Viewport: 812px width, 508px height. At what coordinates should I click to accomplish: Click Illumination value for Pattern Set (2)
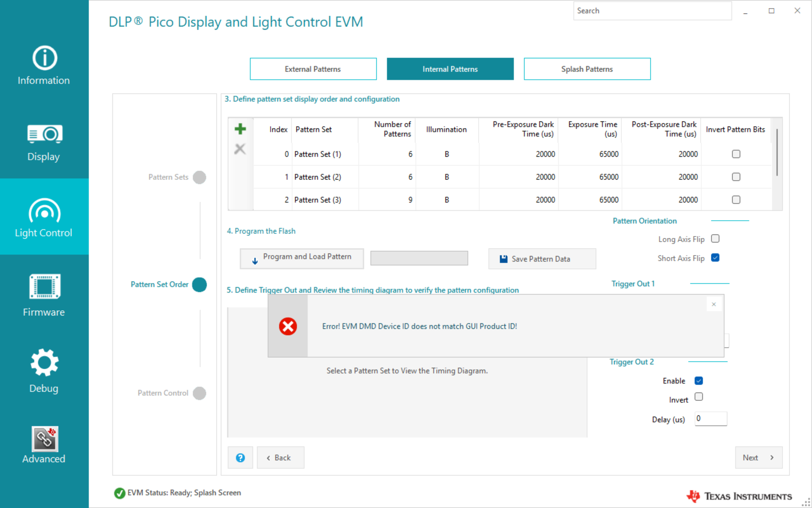tap(447, 177)
